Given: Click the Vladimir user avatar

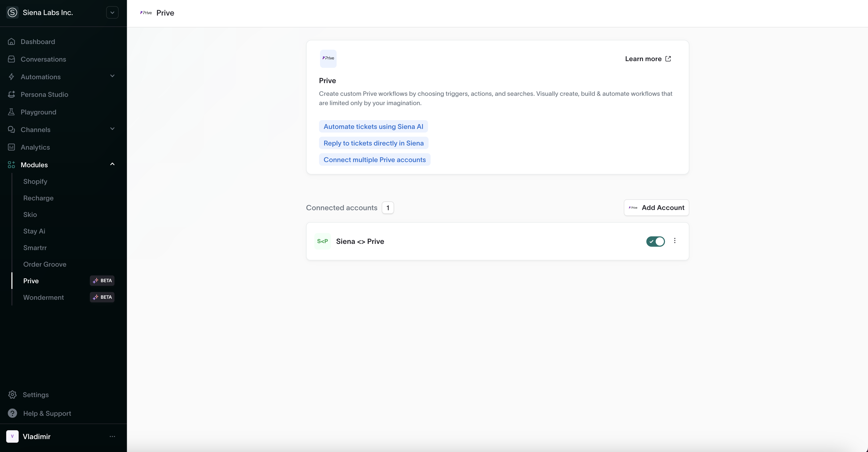Looking at the screenshot, I should 12,436.
